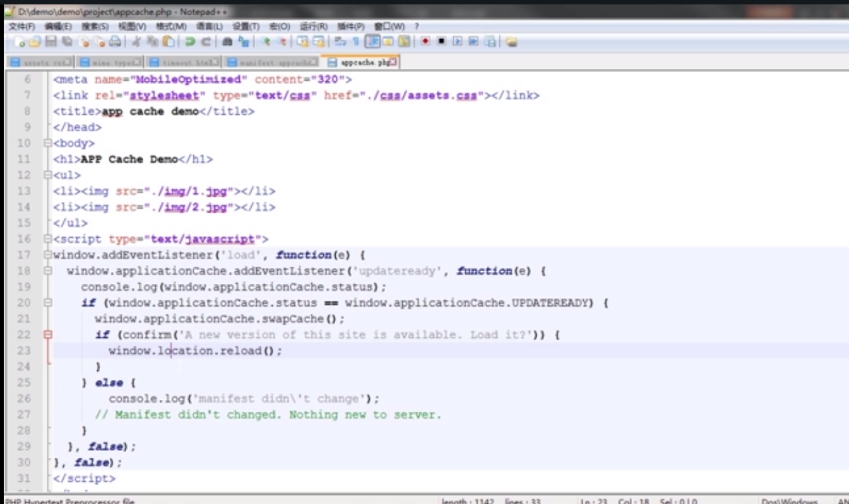Place cursor in 'window.location.reload();' line
The height and width of the screenshot is (504, 849).
195,351
